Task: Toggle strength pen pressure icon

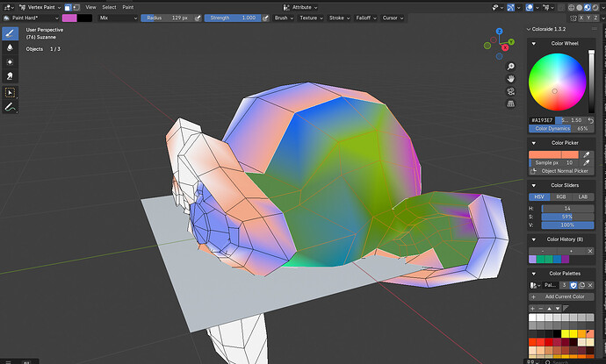Action: point(265,18)
